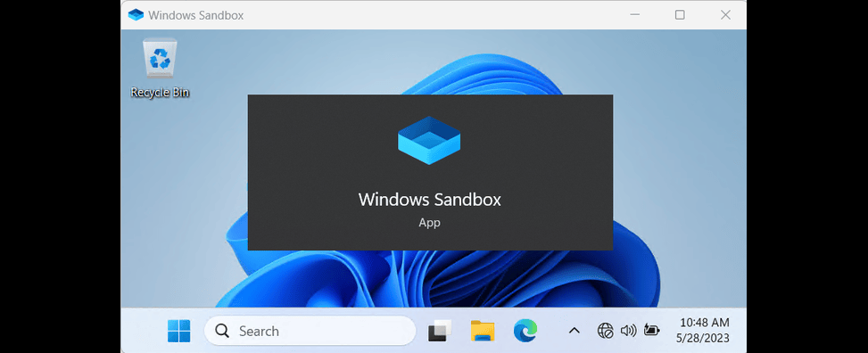
Task: Click the network globe tray icon
Action: click(605, 331)
